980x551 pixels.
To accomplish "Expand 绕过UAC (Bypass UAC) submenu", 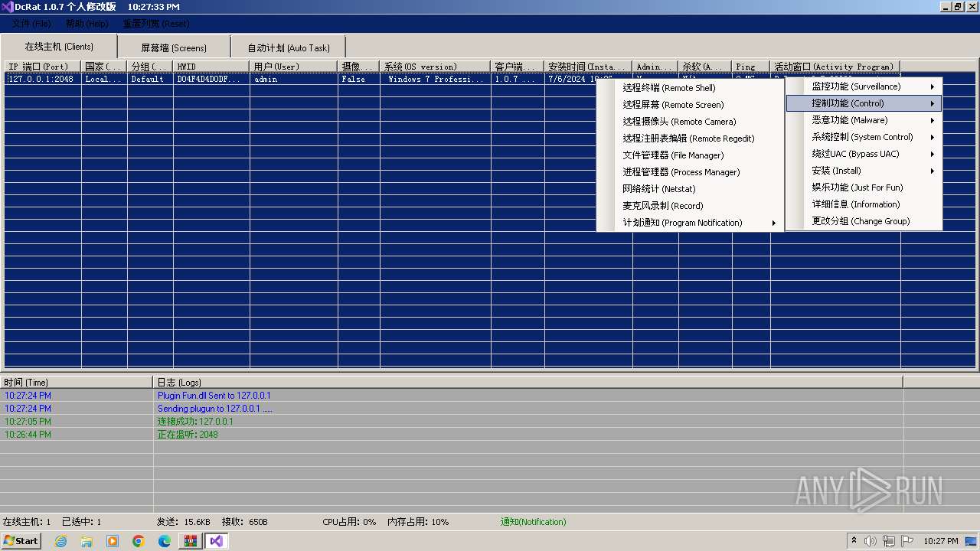I will point(864,154).
